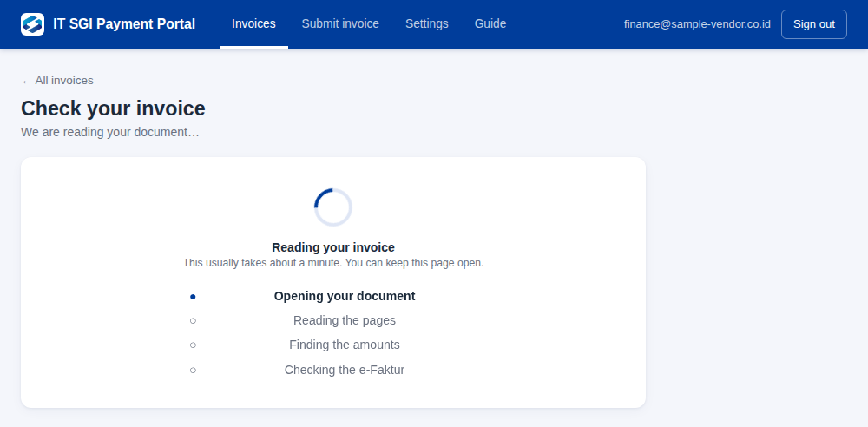Click the filled bullet beside Opening your document
The image size is (868, 427).
(x=193, y=297)
